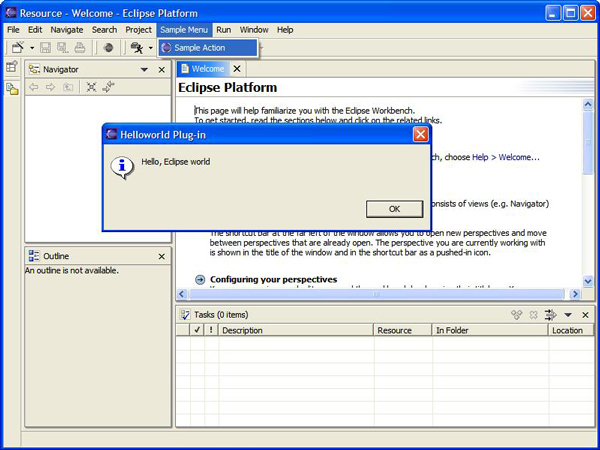Close the Outline view

(162, 256)
